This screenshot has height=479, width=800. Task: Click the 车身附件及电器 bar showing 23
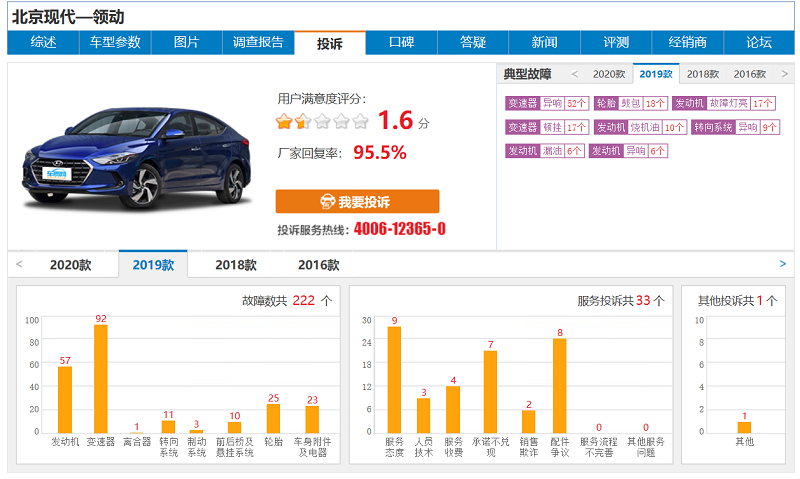[x=312, y=420]
